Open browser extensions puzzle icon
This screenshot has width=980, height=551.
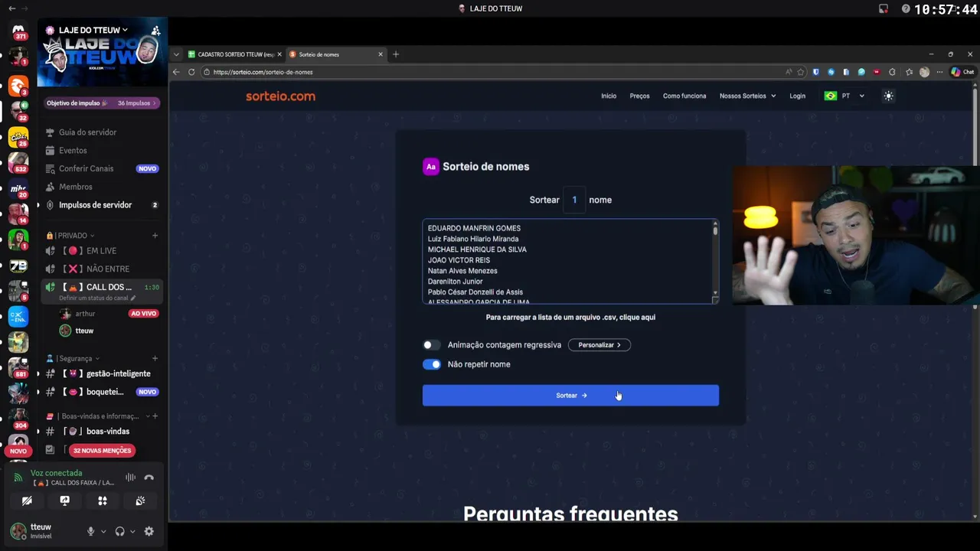[892, 72]
